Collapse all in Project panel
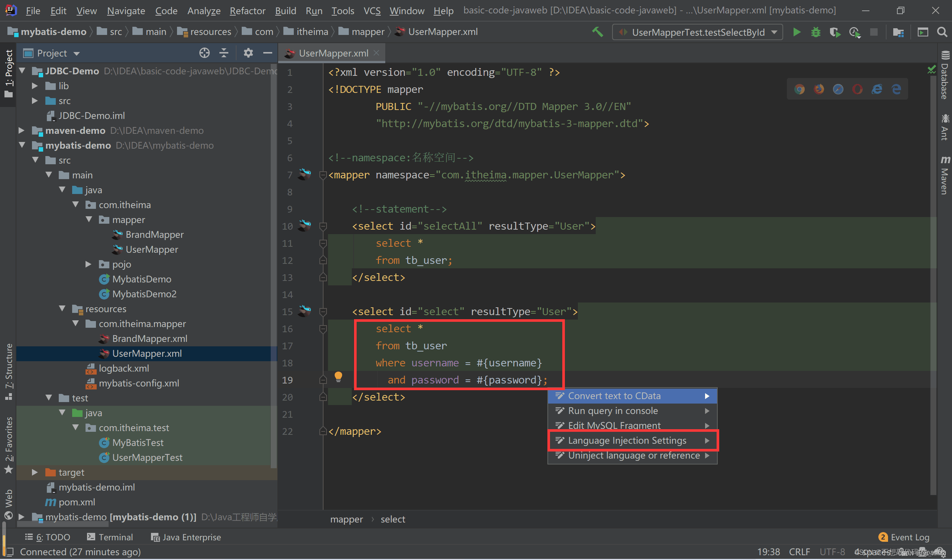Viewport: 952px width, 560px height. click(223, 53)
